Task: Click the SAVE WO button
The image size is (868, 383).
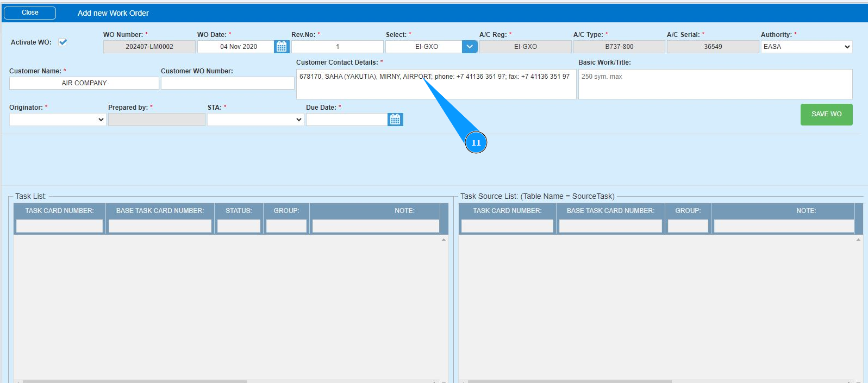Action: [826, 115]
